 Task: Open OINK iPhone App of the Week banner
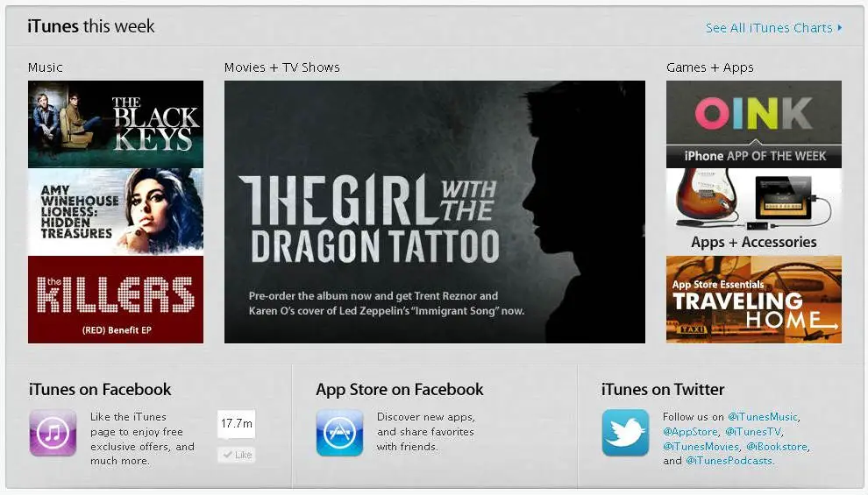[753, 124]
